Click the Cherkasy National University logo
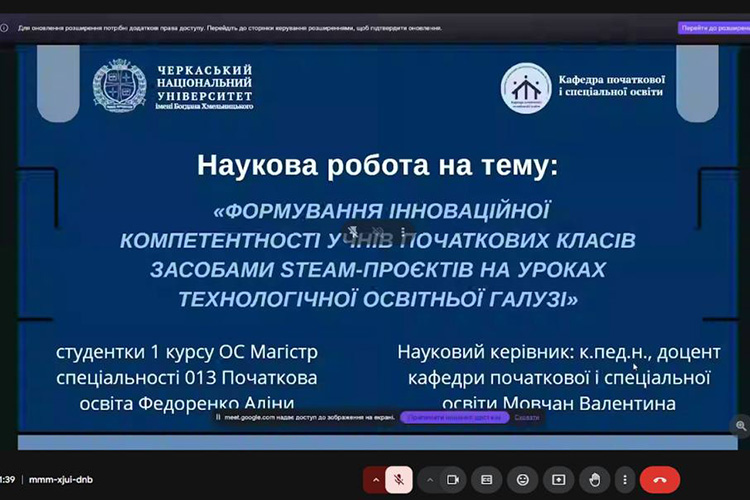The width and height of the screenshot is (750, 500). coord(119,86)
